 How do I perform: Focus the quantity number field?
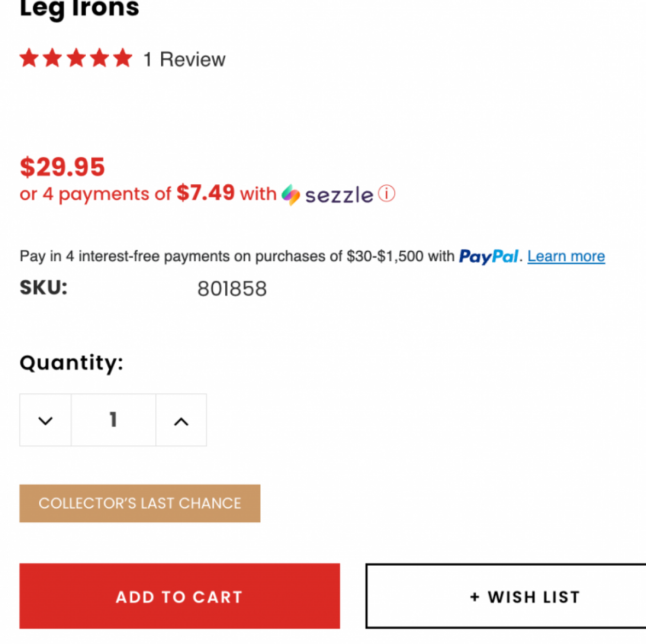[114, 420]
